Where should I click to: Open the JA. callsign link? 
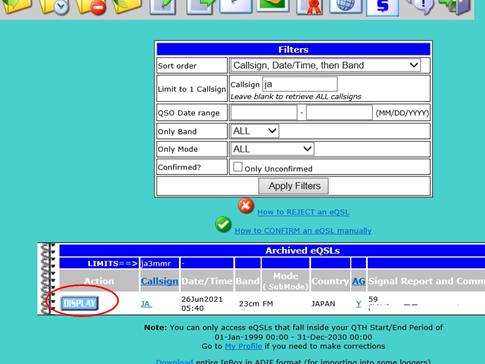point(146,304)
